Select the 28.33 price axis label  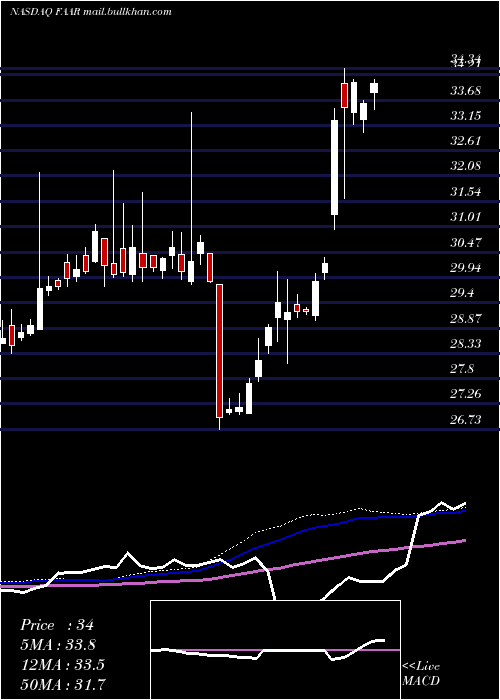tap(465, 344)
